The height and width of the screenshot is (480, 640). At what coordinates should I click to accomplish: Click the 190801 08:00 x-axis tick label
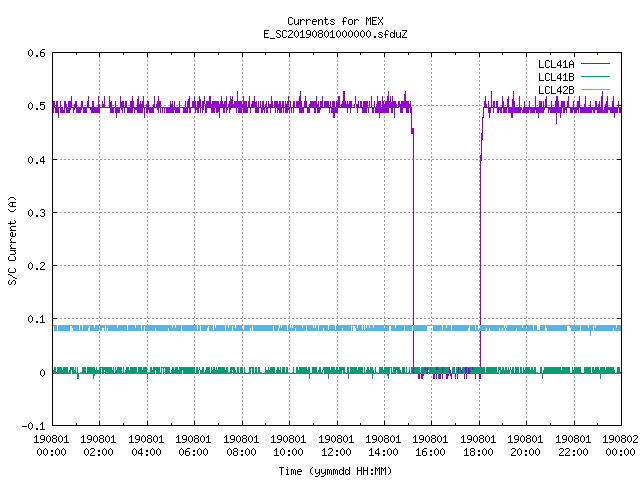click(x=241, y=446)
